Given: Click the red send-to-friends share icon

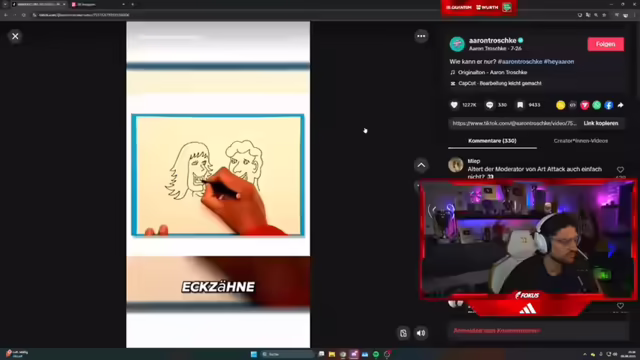Looking at the screenshot, I should click(584, 105).
